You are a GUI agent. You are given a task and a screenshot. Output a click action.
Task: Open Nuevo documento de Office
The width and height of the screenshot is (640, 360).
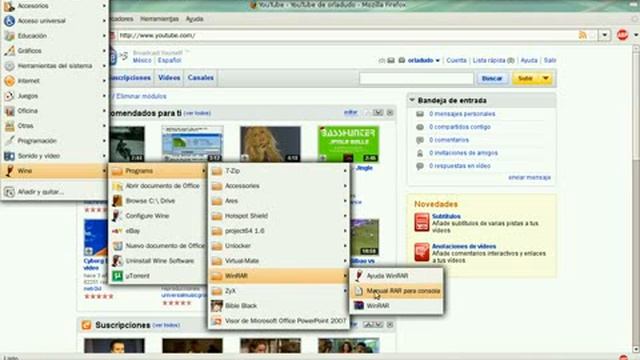[158, 246]
